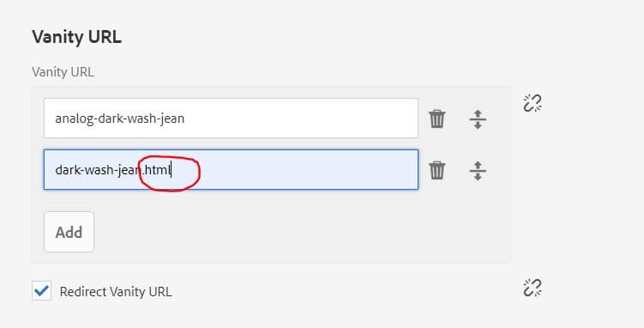Focus the dark-wash-jean.html text field

click(x=231, y=170)
